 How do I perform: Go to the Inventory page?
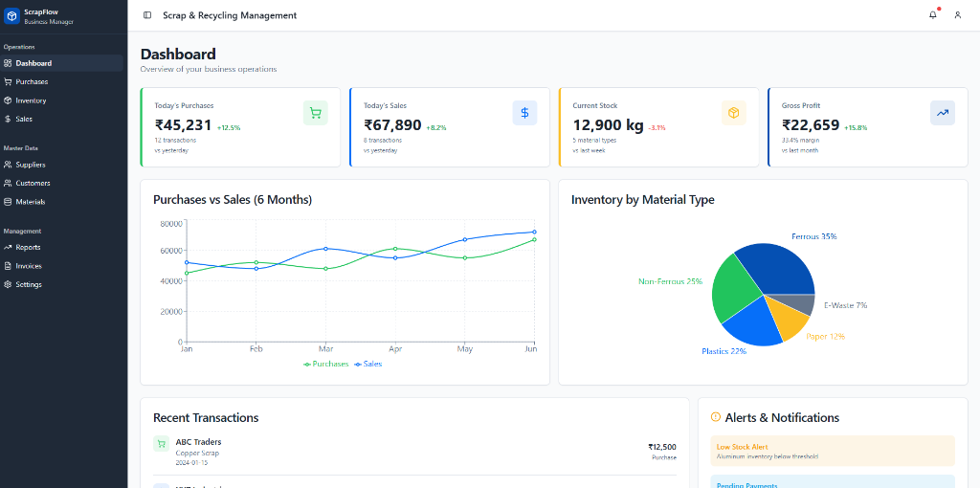coord(62,100)
